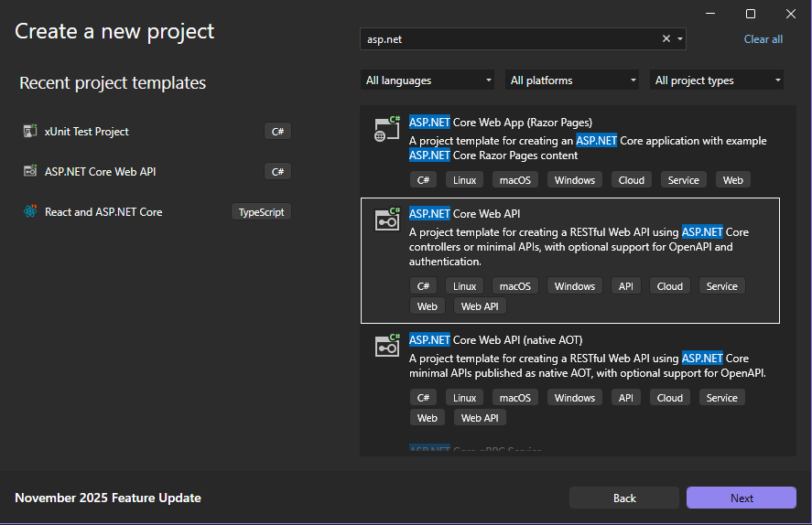This screenshot has width=812, height=525.
Task: Open the All languages filter dropdown
Action: [427, 80]
